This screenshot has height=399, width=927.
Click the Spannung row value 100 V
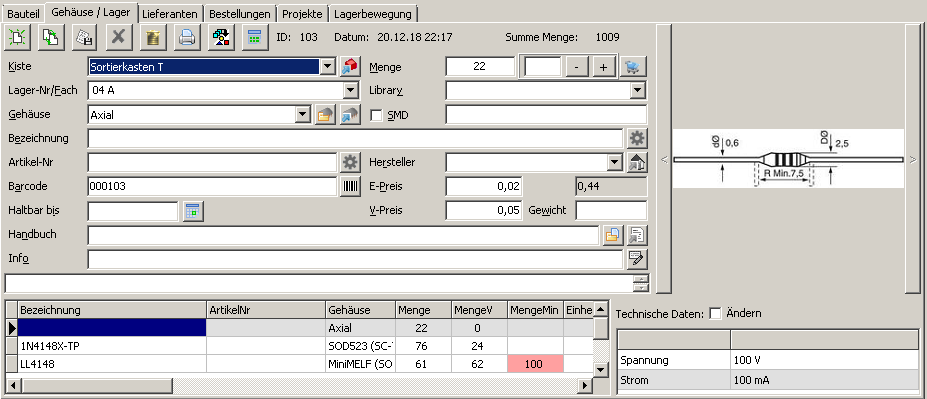pyautogui.click(x=824, y=360)
